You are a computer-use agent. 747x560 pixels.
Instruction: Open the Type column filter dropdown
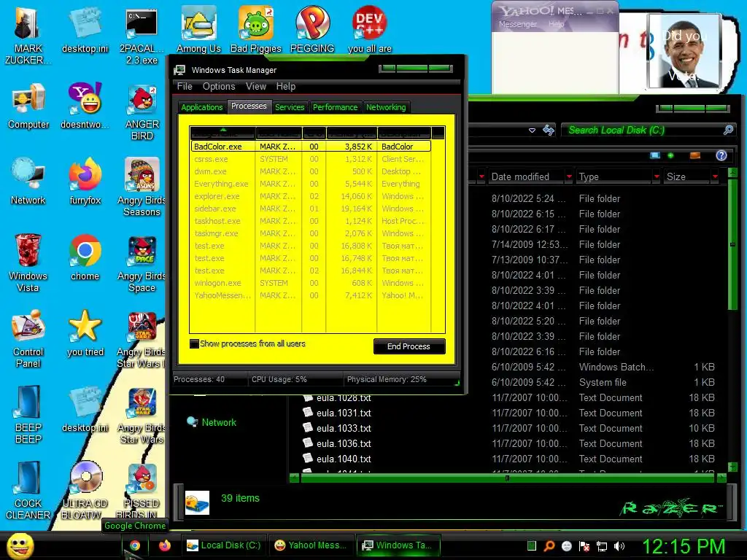[x=657, y=176]
